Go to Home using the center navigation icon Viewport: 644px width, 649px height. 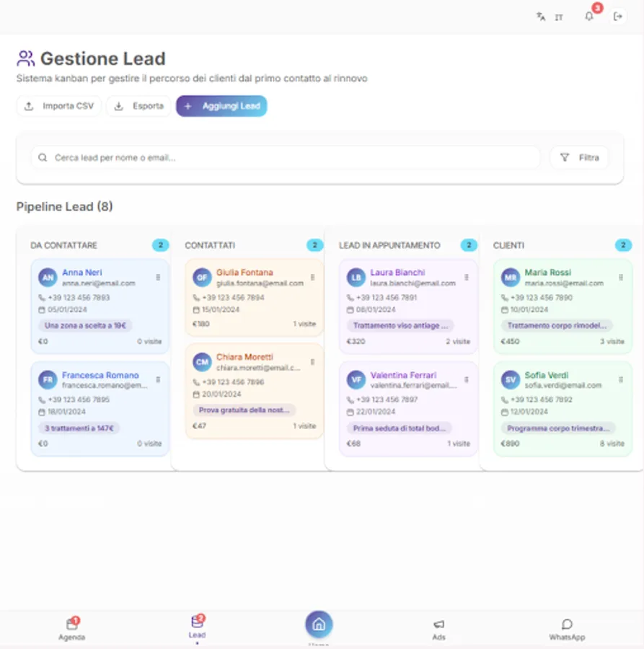coord(319,624)
